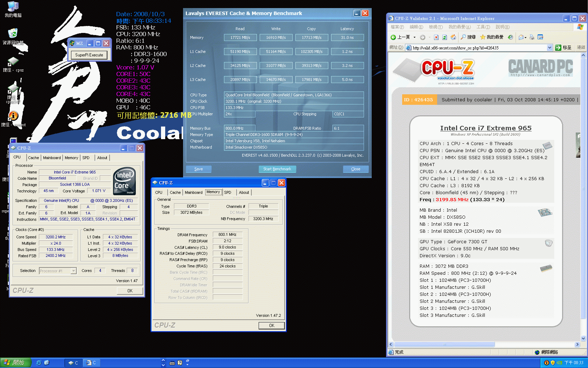Click the orange info tray icon
Viewport: 588px width, 368px height.
[546, 363]
